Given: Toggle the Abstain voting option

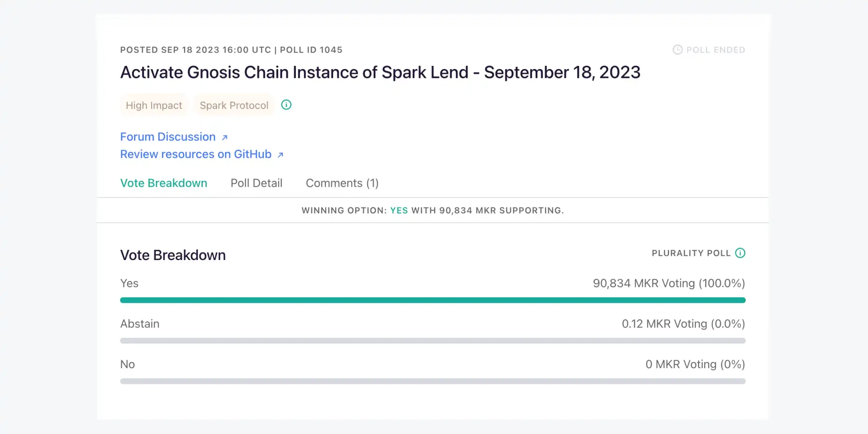Looking at the screenshot, I should click(139, 323).
